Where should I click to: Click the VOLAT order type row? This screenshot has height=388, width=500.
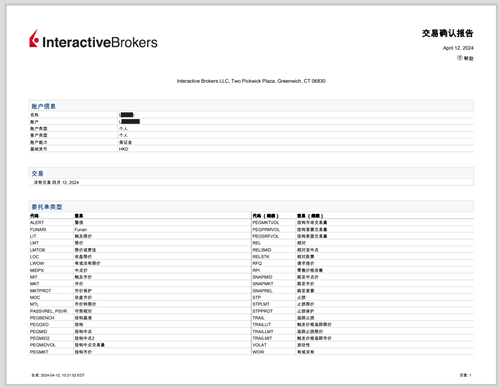(x=363, y=345)
